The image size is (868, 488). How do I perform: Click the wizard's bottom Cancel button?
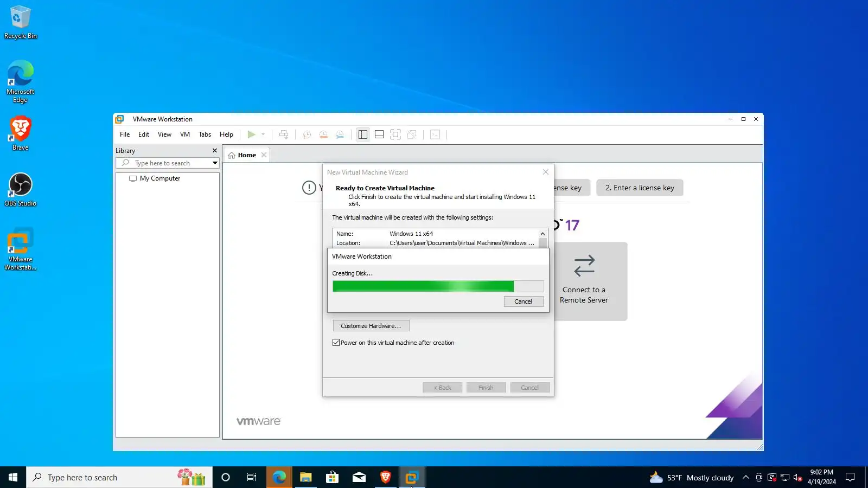click(x=530, y=388)
